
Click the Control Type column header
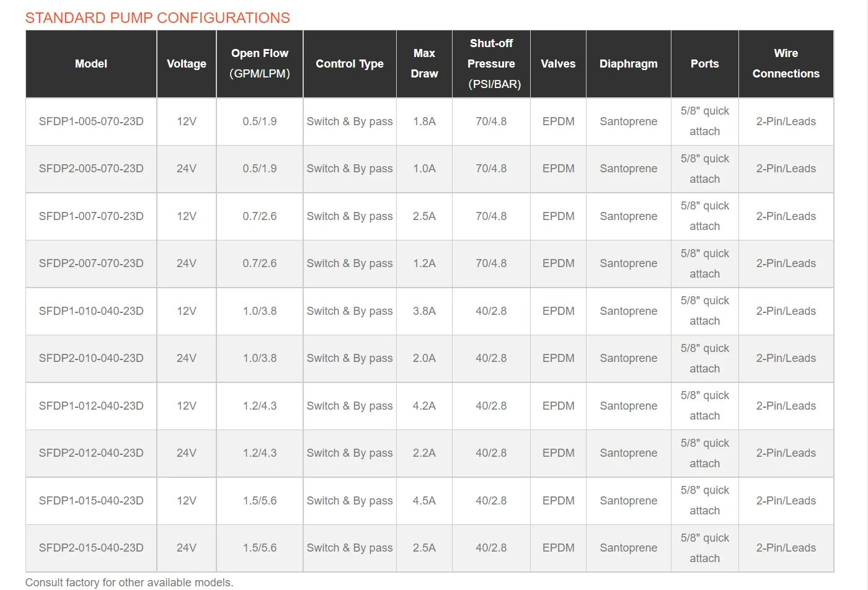point(350,64)
